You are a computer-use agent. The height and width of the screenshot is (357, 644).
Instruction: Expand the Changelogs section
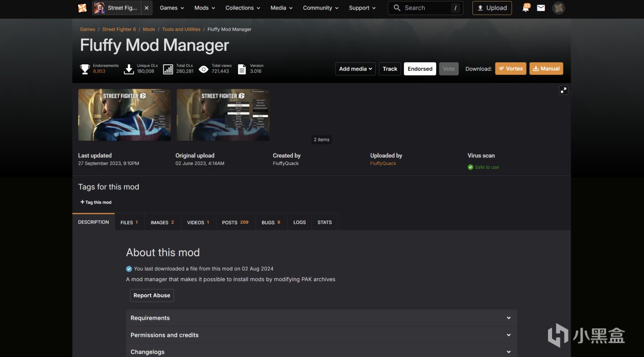[x=321, y=351]
